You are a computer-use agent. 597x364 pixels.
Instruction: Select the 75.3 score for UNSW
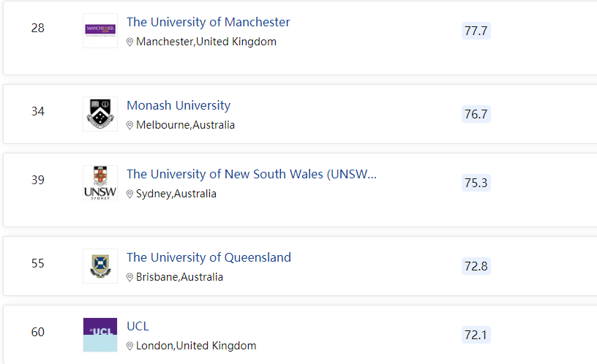[476, 183]
